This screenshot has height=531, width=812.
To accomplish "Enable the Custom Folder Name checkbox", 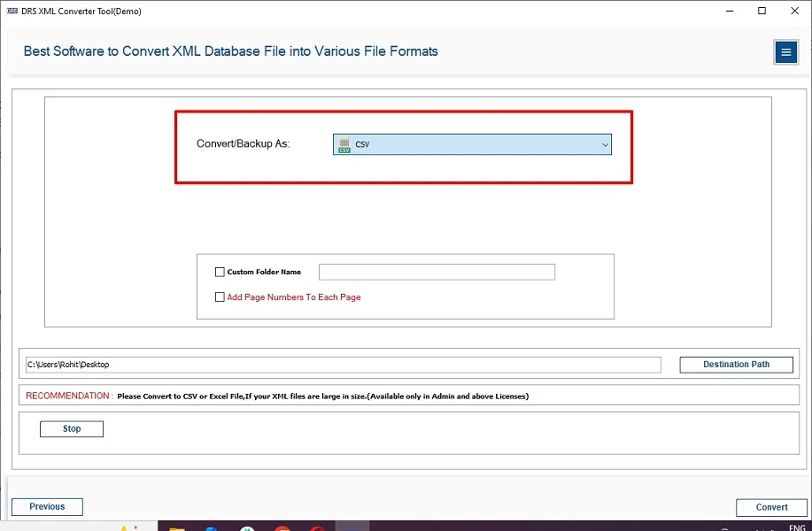I will point(220,273).
